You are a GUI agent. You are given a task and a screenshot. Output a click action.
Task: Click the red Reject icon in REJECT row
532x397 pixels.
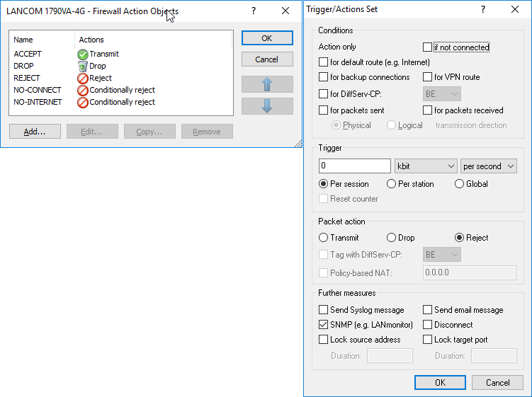[x=83, y=78]
